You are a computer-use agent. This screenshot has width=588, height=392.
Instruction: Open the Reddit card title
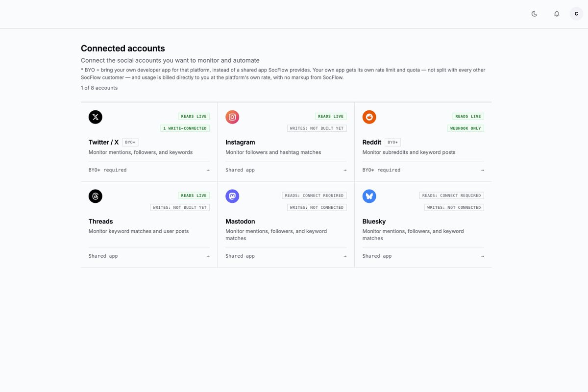[372, 142]
